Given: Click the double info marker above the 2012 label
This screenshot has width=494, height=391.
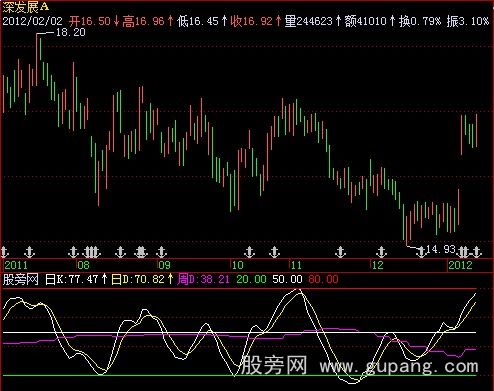Looking at the screenshot, I should point(463,252).
